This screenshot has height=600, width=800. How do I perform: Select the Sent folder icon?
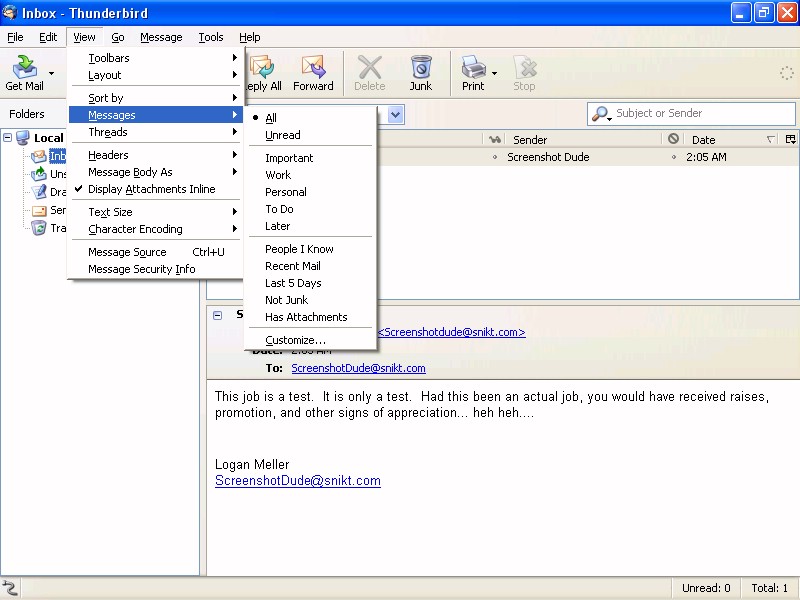click(x=39, y=210)
